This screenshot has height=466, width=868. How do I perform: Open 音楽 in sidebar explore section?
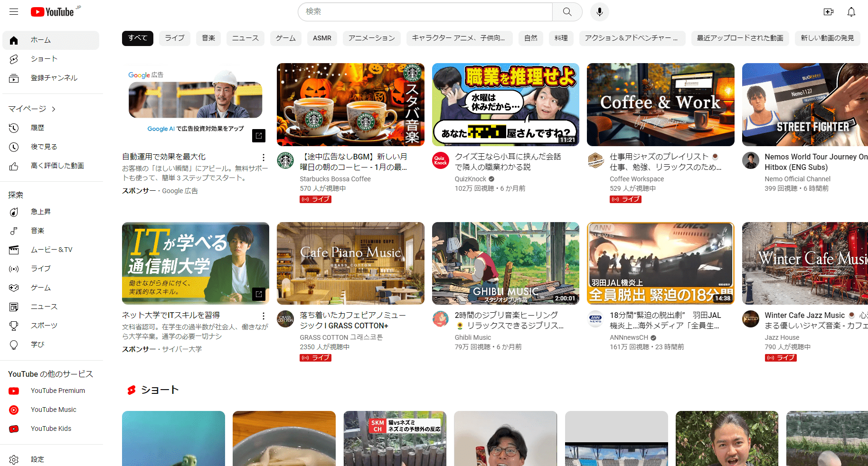[x=51, y=231]
